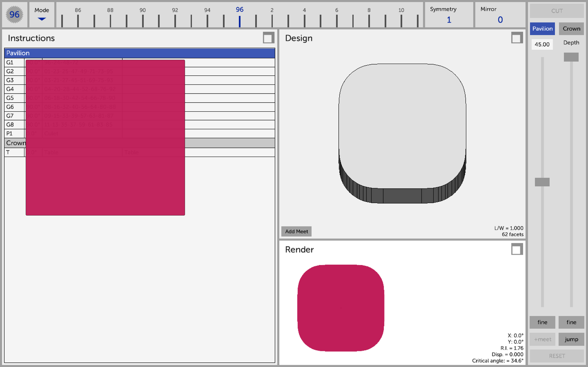Click the 96 index gear icon
588x367 pixels.
coord(15,14)
